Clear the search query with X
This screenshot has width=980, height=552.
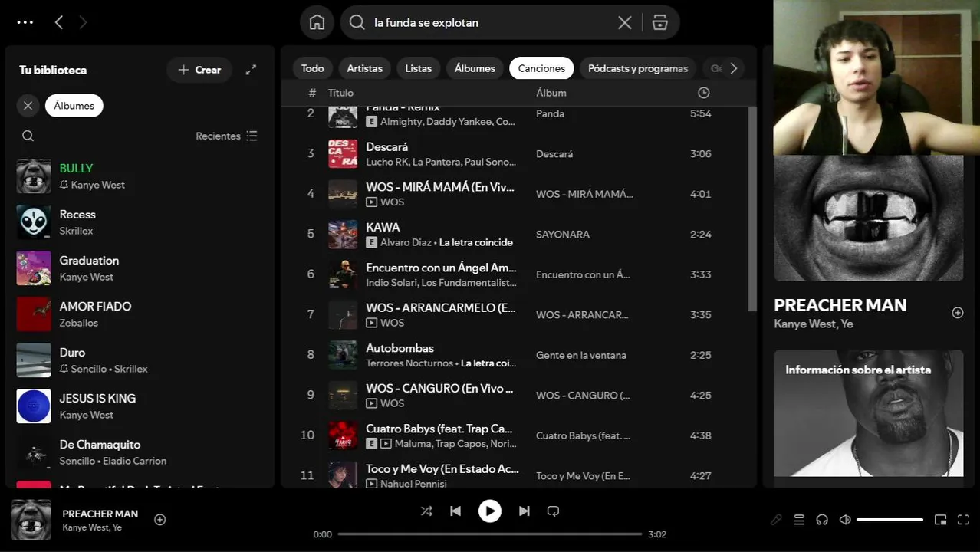625,22
